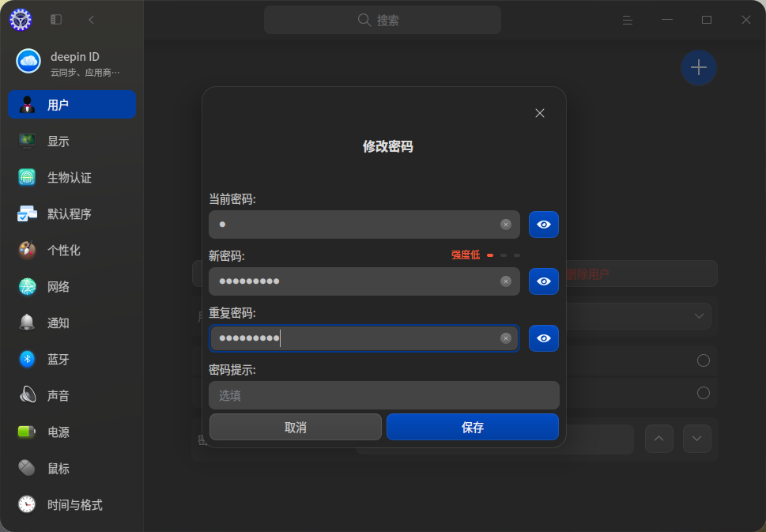Click the 声音 speaker icon
766x532 pixels.
(27, 395)
